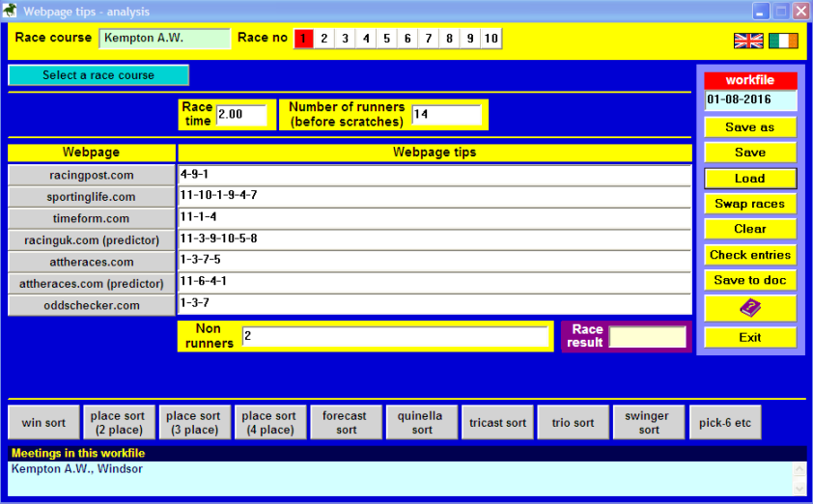
Task: Open race number 7
Action: point(429,39)
